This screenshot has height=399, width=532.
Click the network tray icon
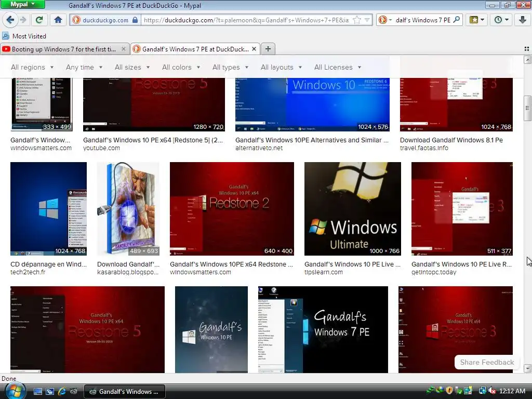[x=482, y=391]
